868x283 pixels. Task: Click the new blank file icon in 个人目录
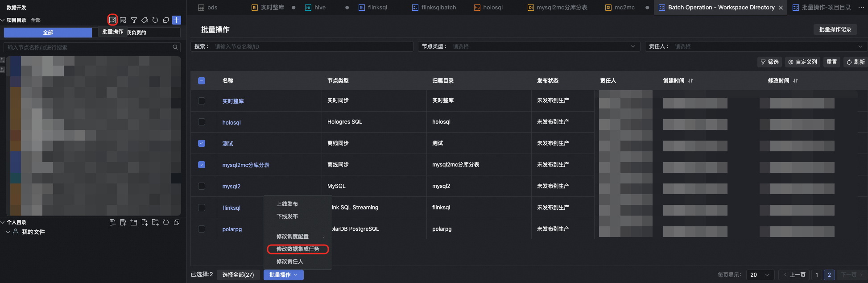[x=145, y=222]
